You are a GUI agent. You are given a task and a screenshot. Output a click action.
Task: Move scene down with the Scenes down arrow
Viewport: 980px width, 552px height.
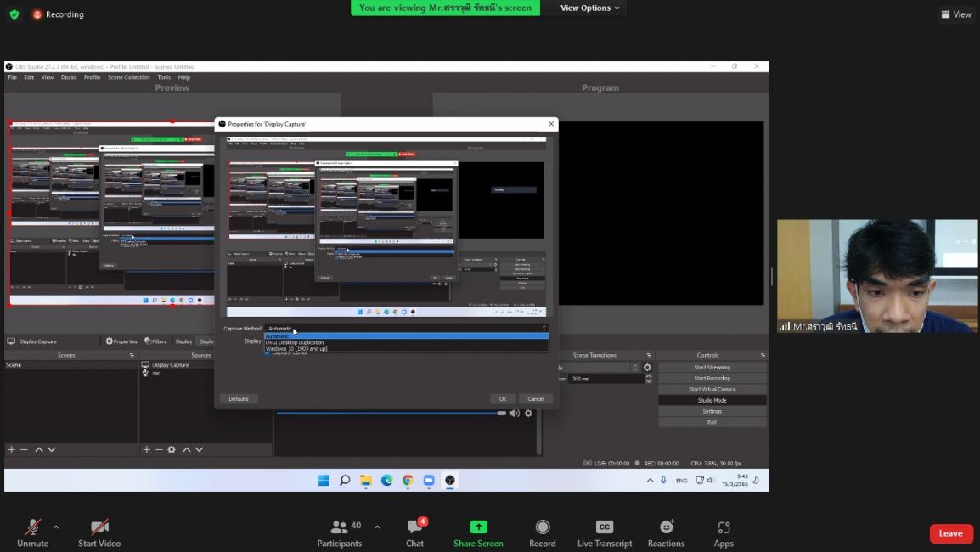click(x=52, y=449)
